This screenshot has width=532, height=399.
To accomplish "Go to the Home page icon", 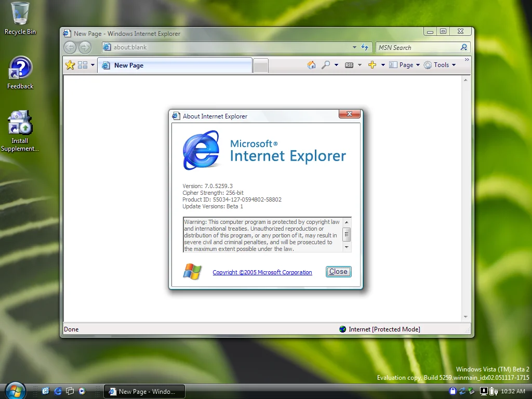I will click(x=311, y=65).
